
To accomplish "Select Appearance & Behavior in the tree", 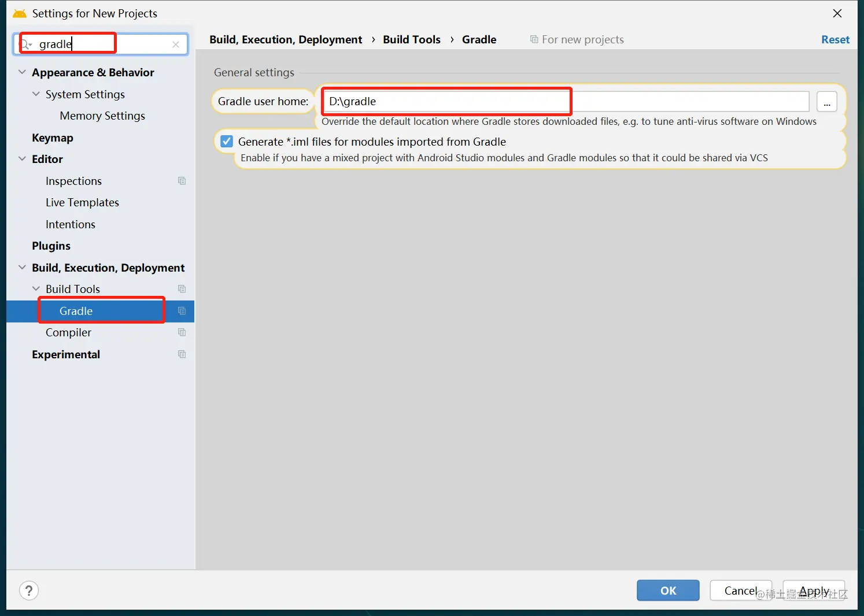I will 93,72.
